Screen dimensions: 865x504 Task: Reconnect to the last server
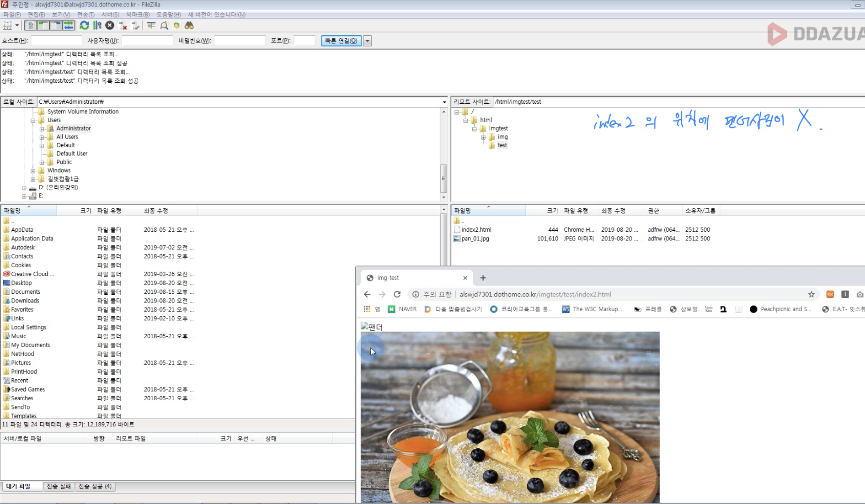click(x=135, y=26)
